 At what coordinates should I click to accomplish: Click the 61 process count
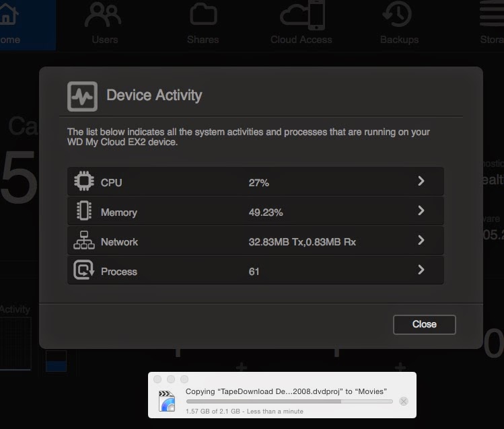(x=254, y=272)
